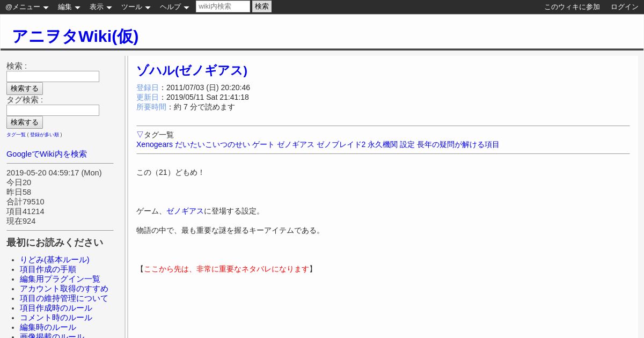
Task: Open 編集時のルール link
Action: click(48, 327)
